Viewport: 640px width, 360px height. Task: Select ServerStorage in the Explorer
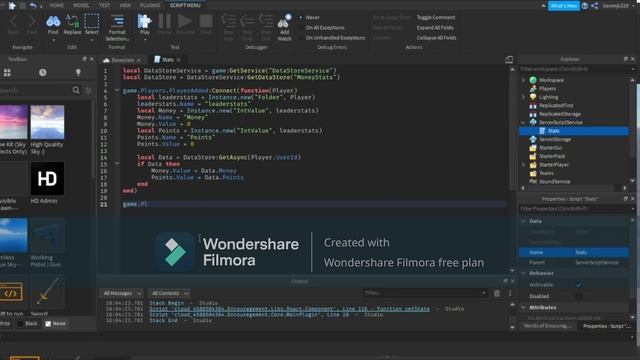point(555,139)
